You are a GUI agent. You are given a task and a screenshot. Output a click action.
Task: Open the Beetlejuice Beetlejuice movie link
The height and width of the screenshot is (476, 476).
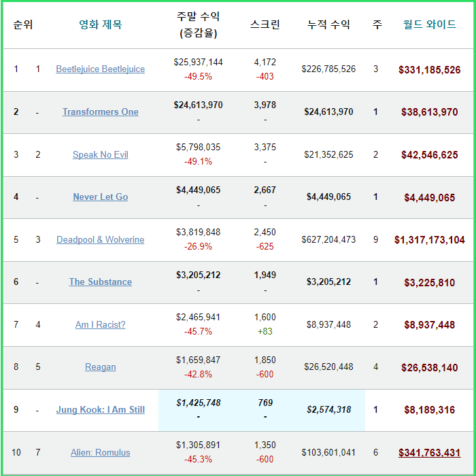pos(100,69)
